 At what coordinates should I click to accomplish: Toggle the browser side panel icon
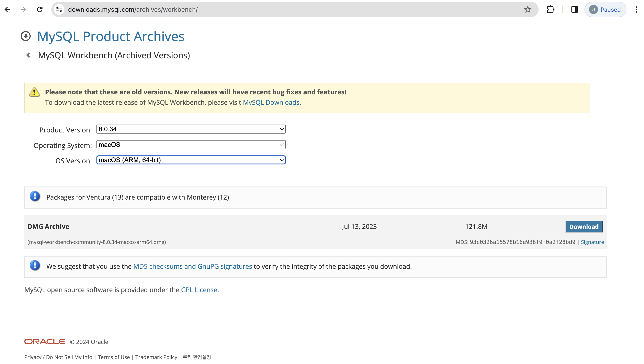(574, 9)
